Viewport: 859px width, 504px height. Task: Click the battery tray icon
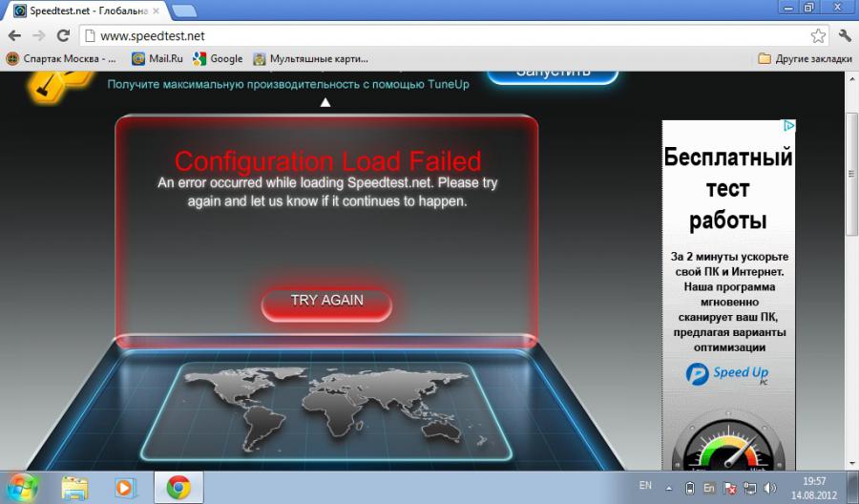point(690,488)
